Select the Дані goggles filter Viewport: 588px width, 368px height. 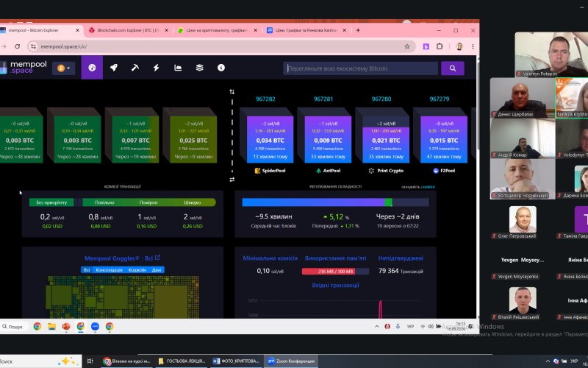pyautogui.click(x=157, y=269)
